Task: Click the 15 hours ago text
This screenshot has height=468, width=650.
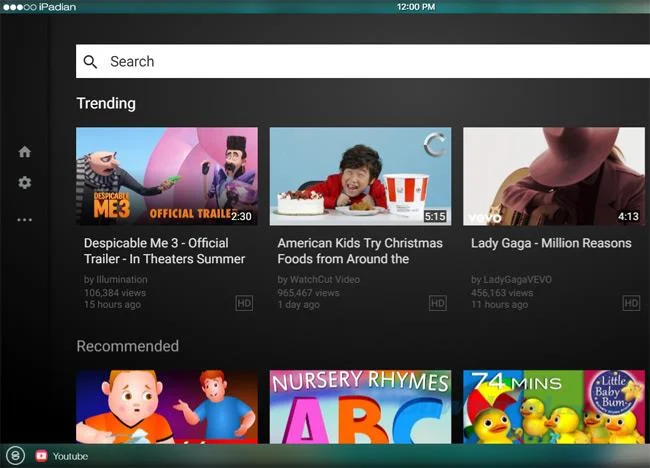Action: click(112, 305)
